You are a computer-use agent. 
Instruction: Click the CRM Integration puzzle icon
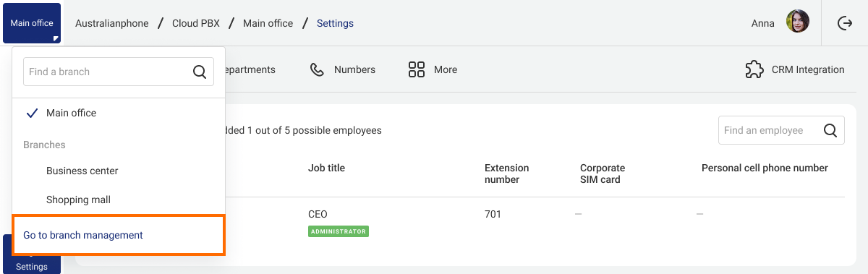[x=754, y=69]
